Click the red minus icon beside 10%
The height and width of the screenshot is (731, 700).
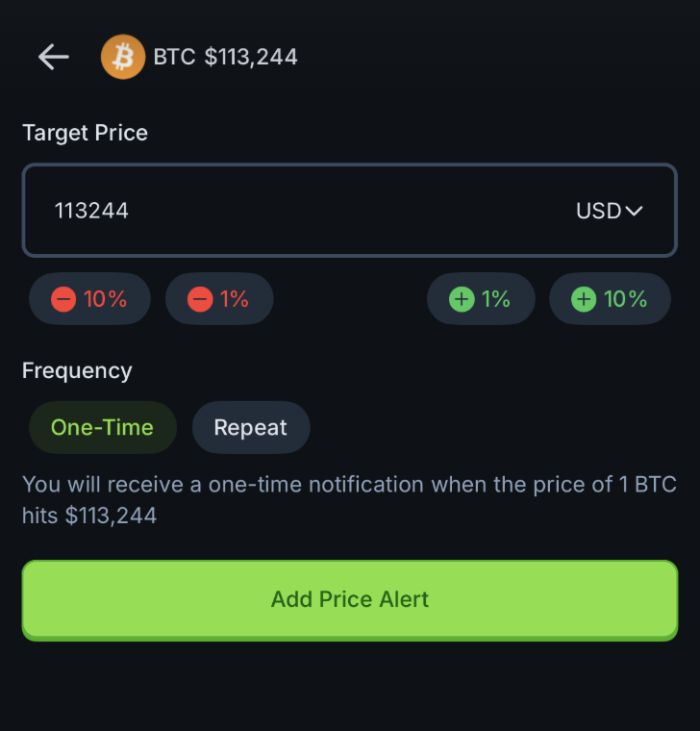[63, 299]
